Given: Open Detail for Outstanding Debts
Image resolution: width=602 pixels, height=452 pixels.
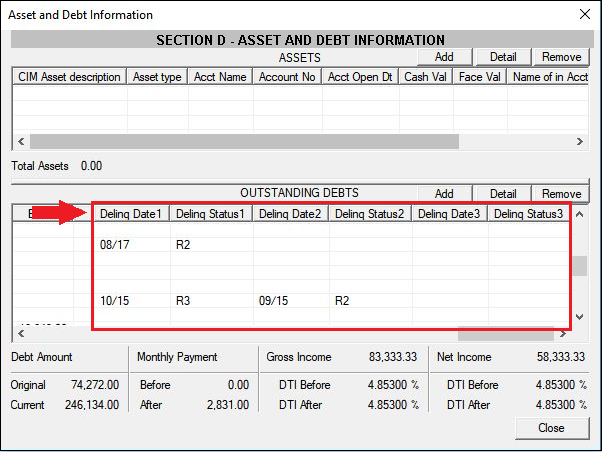Looking at the screenshot, I should [x=502, y=193].
